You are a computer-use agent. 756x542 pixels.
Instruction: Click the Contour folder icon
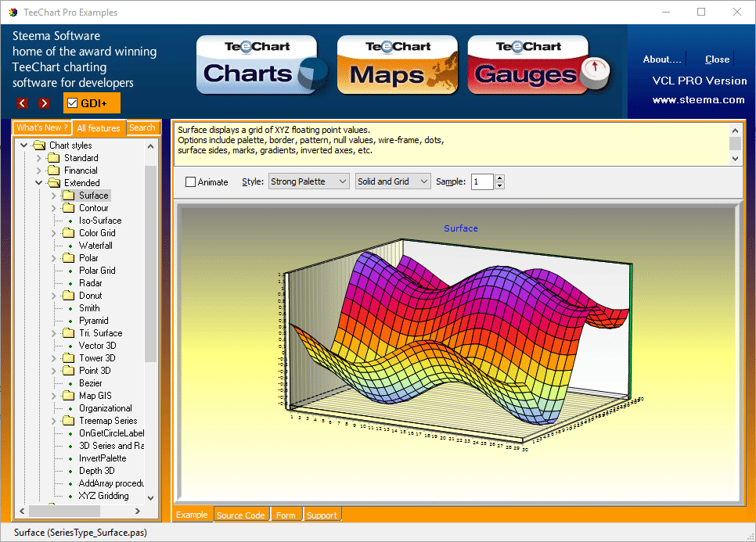68,207
